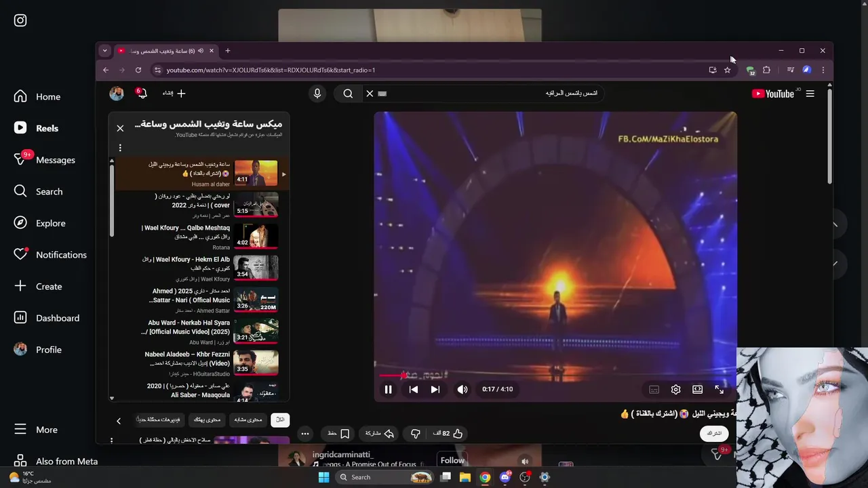
Task: Save the video with حفظ button
Action: click(338, 434)
